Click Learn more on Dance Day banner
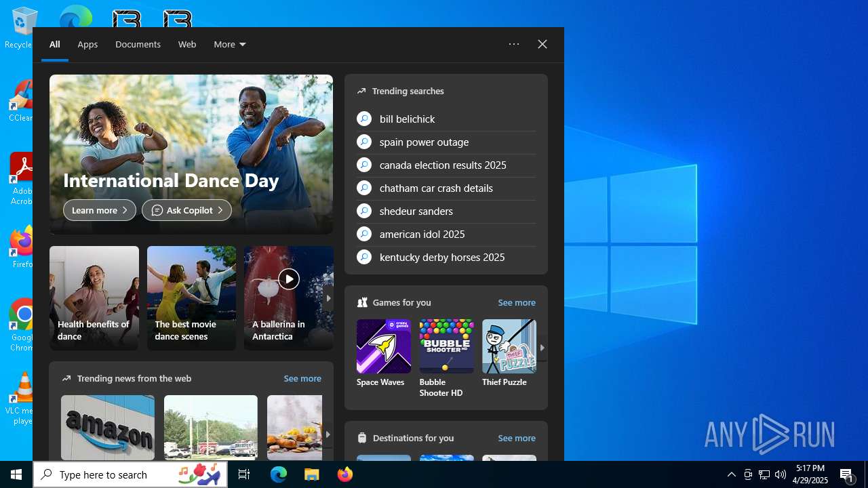This screenshot has width=868, height=488. click(100, 210)
